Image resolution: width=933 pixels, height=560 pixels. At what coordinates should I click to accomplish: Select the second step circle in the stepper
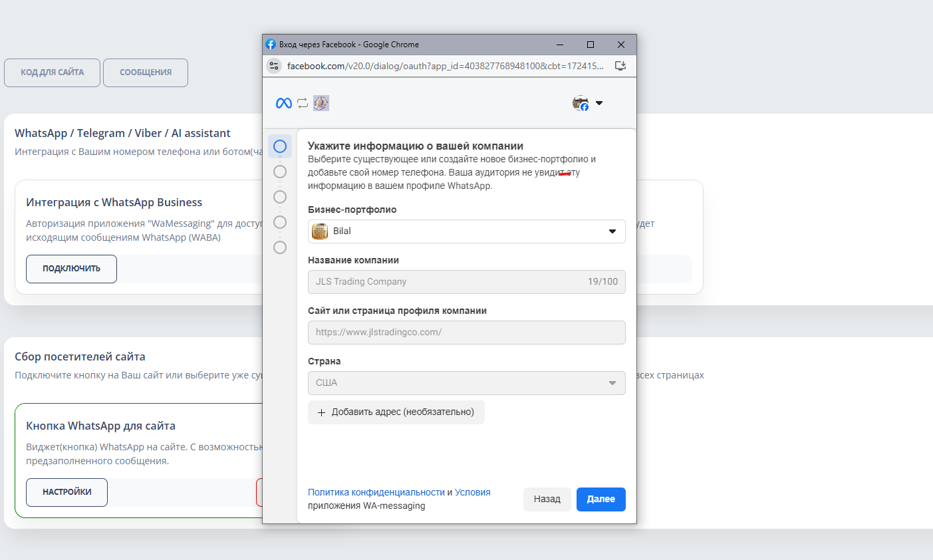(280, 172)
